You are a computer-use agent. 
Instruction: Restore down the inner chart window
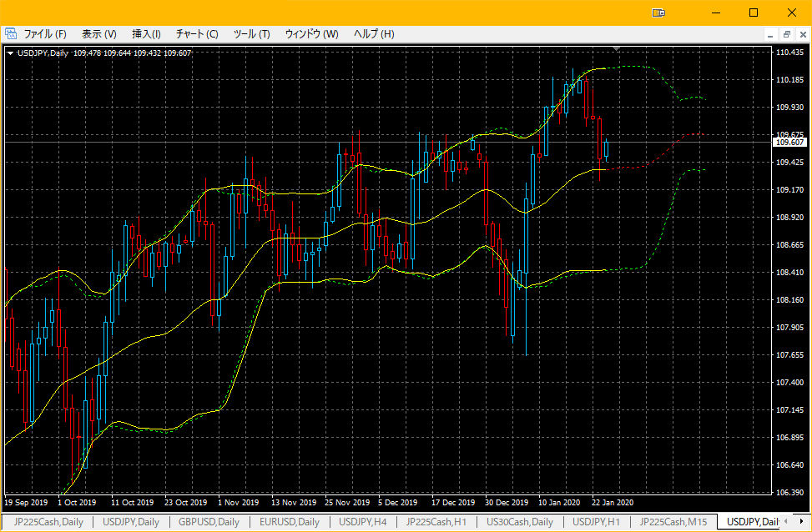point(787,35)
